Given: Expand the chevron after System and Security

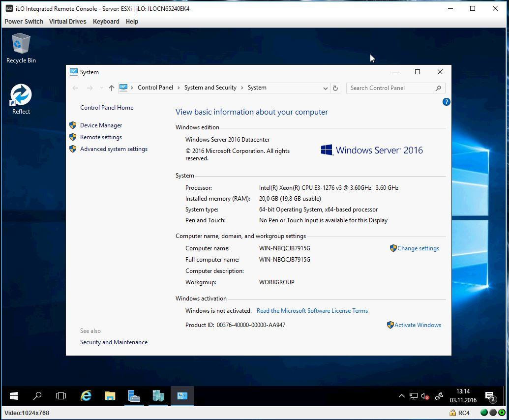Looking at the screenshot, I should (x=242, y=88).
